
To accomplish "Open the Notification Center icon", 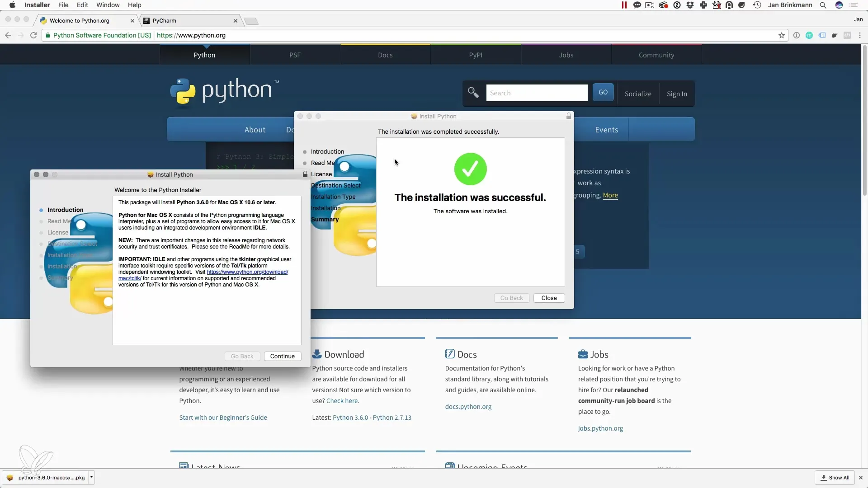I will 854,5.
